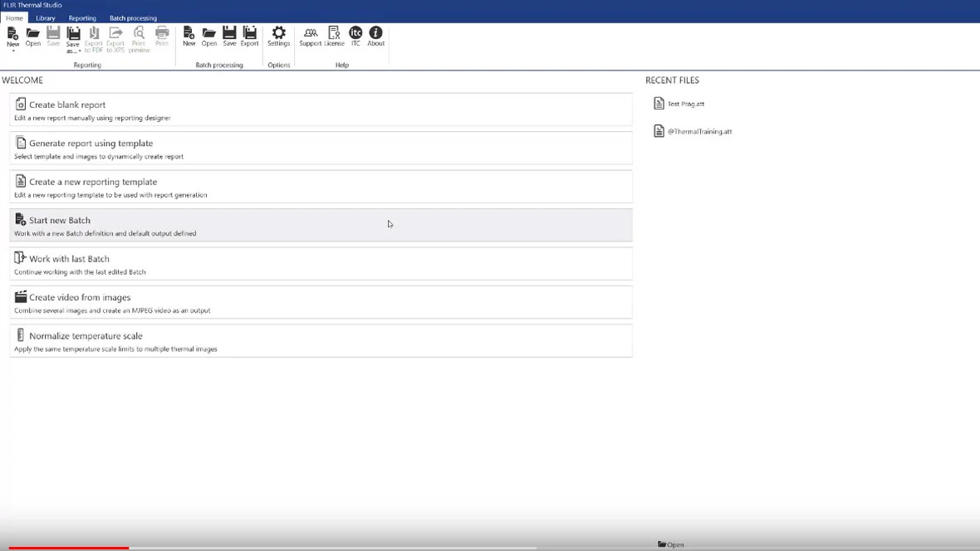Choose Create blank report
980x551 pixels.
(x=321, y=110)
